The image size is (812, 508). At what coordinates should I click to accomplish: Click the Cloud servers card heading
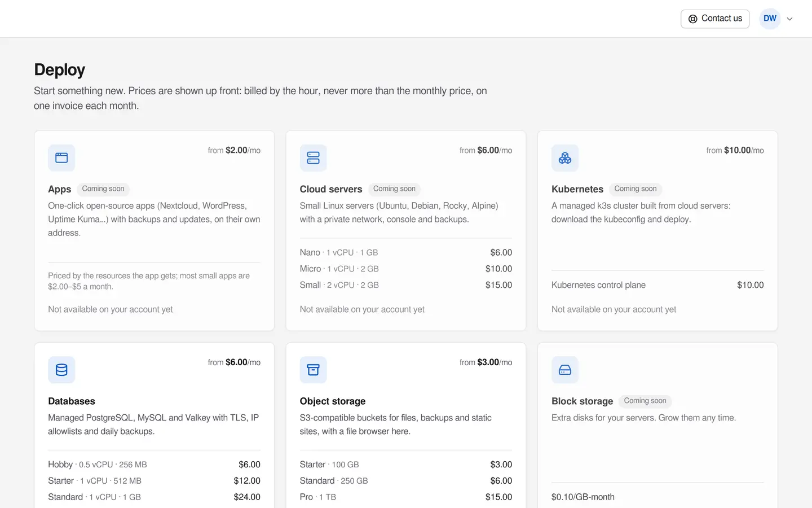(x=331, y=189)
